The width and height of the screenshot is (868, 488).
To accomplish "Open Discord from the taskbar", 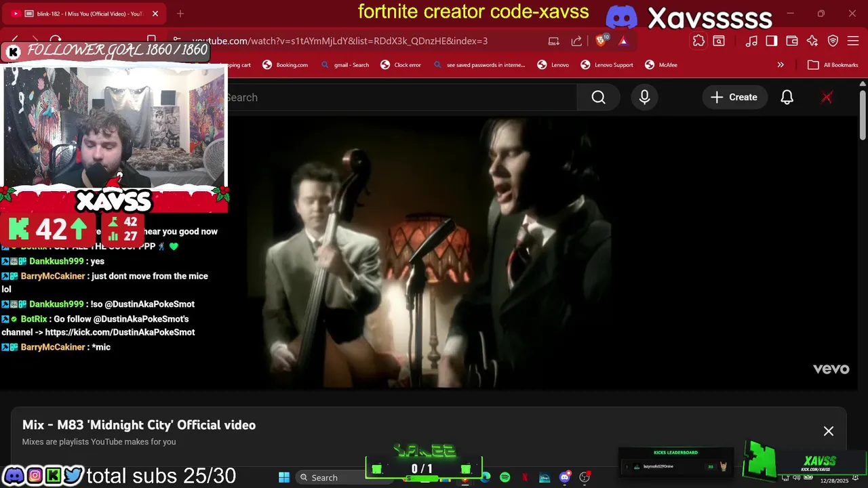I will point(565,478).
